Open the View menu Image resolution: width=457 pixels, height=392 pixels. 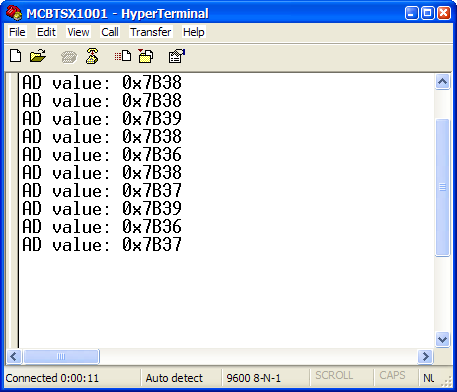(x=78, y=32)
